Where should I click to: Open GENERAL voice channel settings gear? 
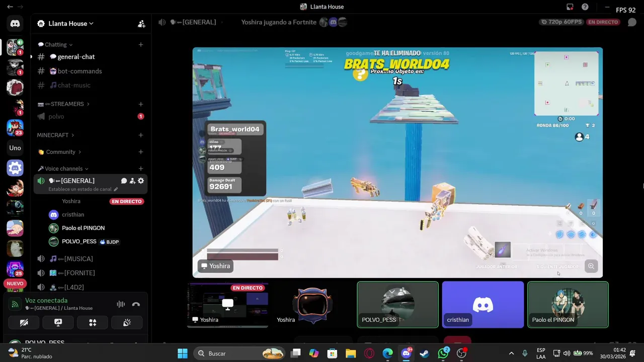(x=141, y=180)
